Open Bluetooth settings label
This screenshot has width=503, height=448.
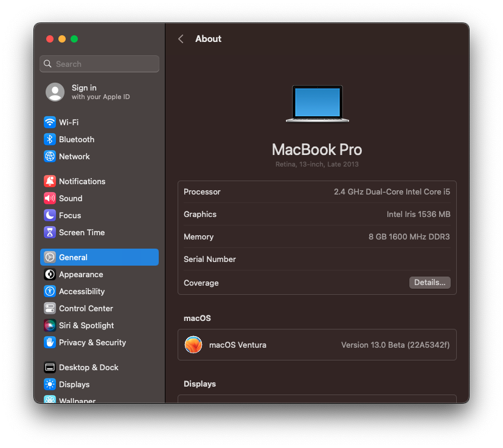point(77,139)
